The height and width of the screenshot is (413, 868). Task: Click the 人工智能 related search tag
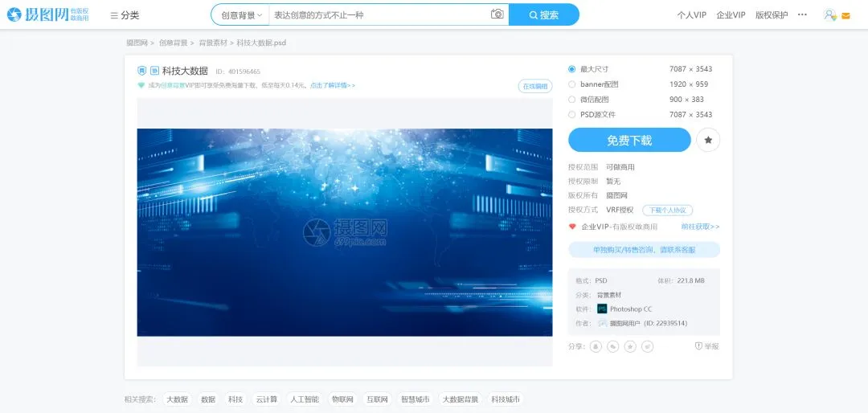305,399
